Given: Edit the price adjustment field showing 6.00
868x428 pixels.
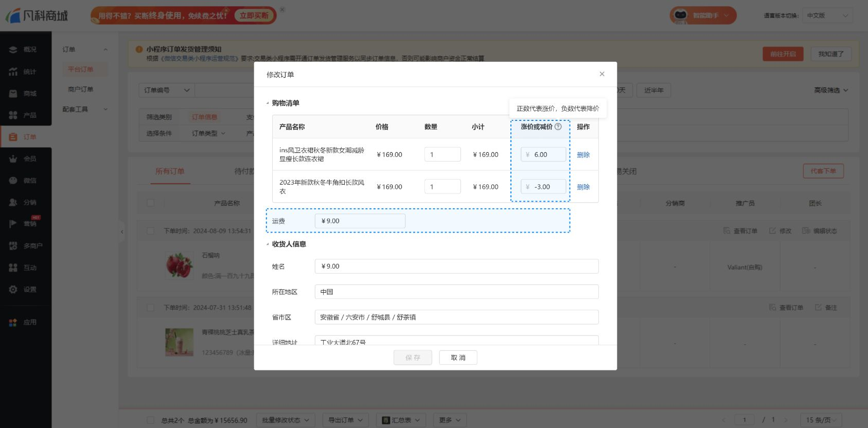Looking at the screenshot, I should [x=543, y=154].
